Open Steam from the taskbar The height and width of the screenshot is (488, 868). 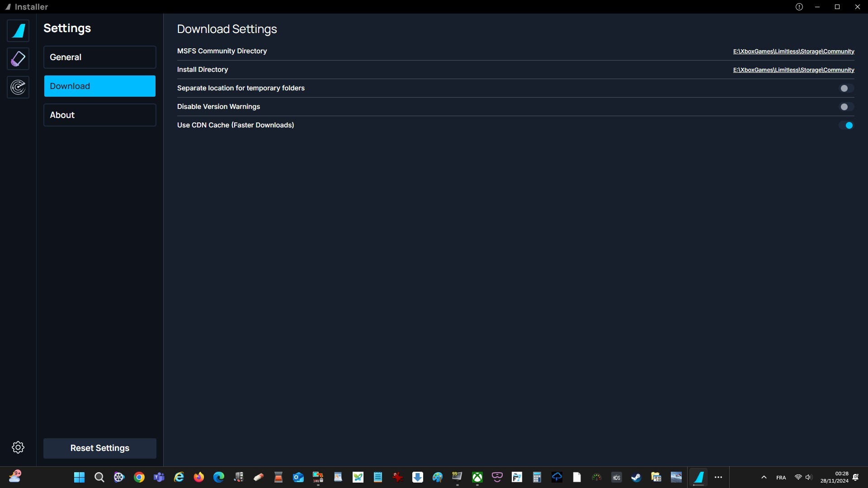pyautogui.click(x=636, y=477)
